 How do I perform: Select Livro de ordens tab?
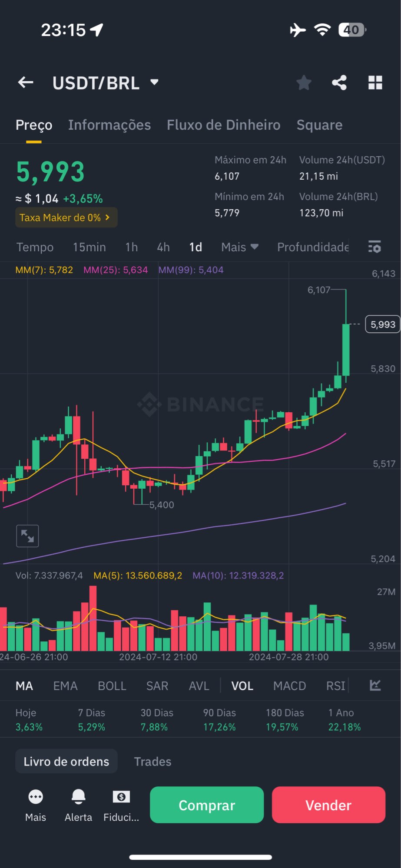coord(66,762)
